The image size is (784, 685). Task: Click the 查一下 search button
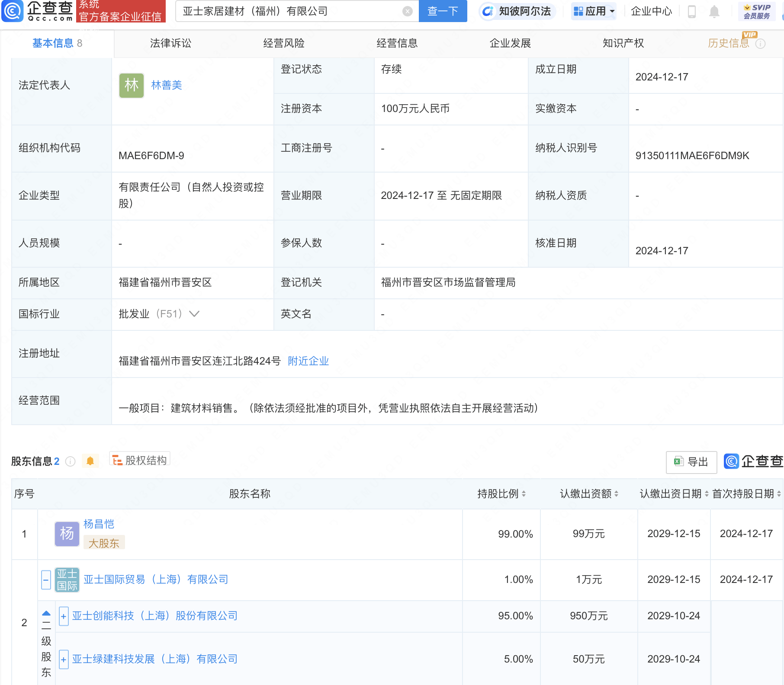443,11
